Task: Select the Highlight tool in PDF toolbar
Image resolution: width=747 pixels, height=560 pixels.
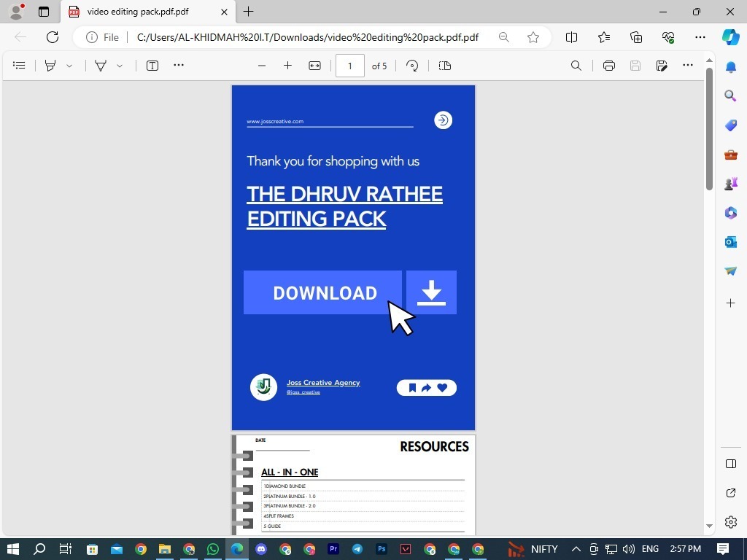Action: (50, 66)
